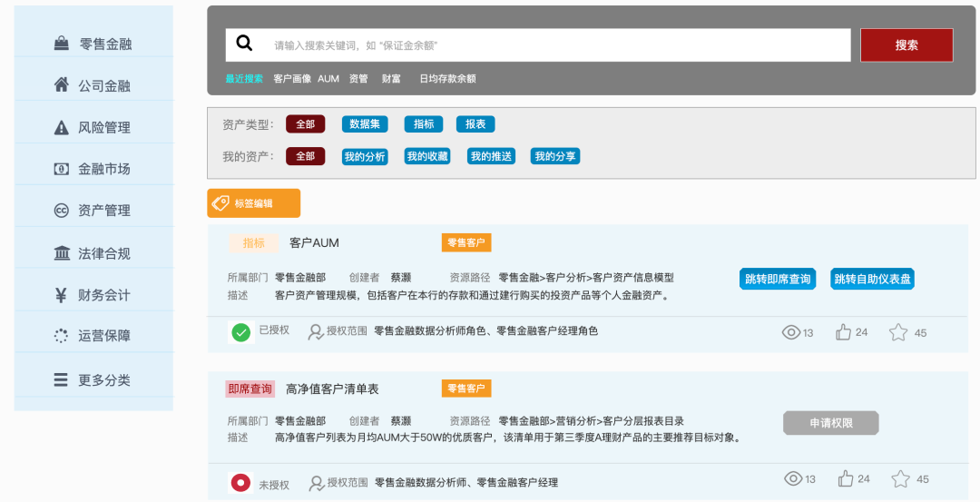This screenshot has width=980, height=502.
Task: Click the 财务会计 yen icon
Action: coord(61,295)
